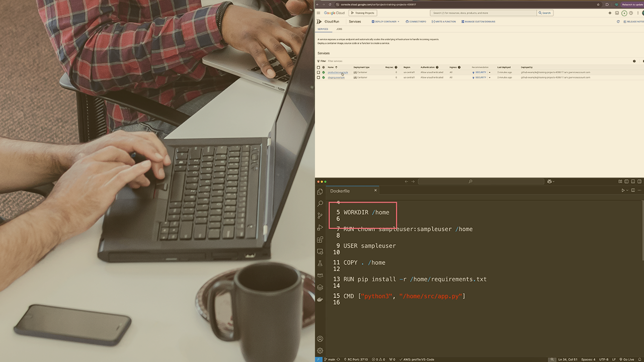Open Run and Debug panel
The height and width of the screenshot is (362, 644).
[x=320, y=228]
